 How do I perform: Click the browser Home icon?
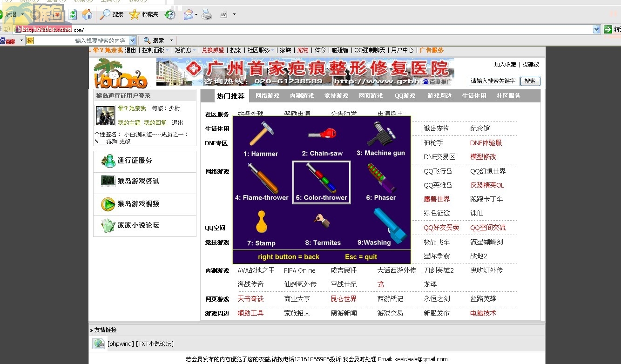click(87, 14)
